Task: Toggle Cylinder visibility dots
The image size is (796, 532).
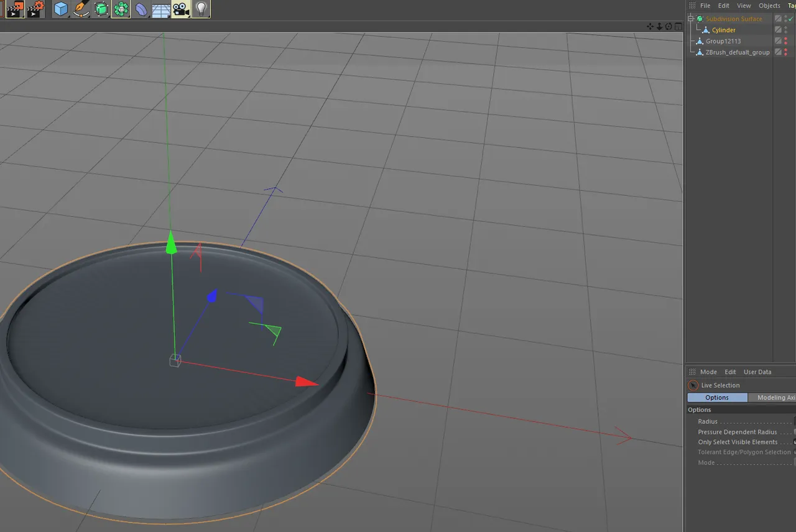Action: pyautogui.click(x=785, y=30)
